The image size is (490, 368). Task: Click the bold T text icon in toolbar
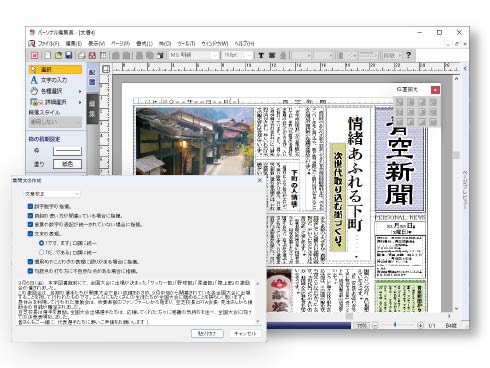(x=261, y=55)
